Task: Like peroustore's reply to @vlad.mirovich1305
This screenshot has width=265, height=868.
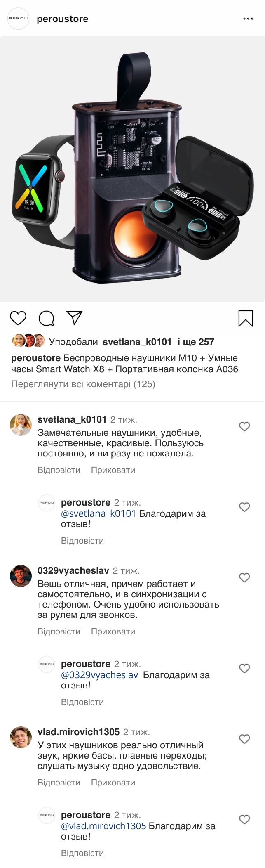Action: point(244,819)
